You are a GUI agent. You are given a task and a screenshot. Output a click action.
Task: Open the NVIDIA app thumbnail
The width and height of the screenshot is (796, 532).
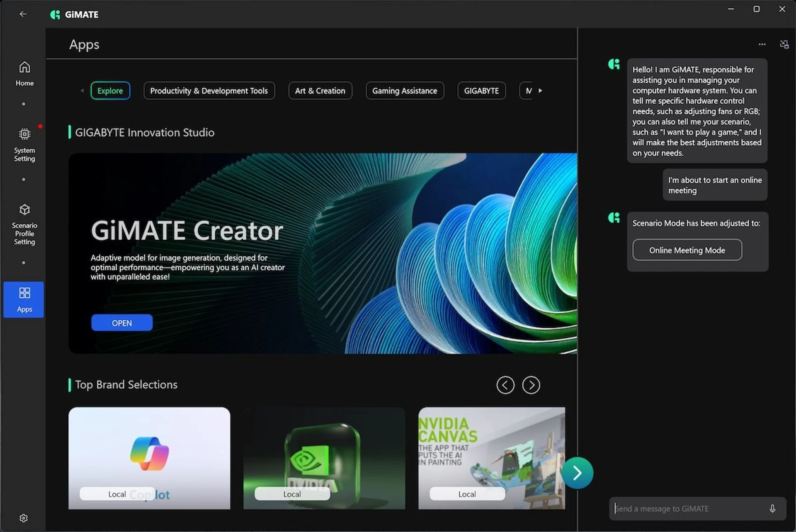324,458
